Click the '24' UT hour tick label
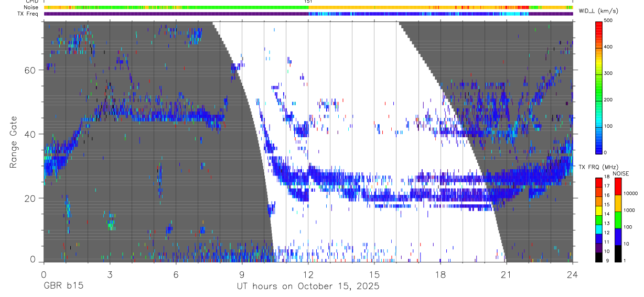This screenshot has width=644, height=297. tap(572, 273)
